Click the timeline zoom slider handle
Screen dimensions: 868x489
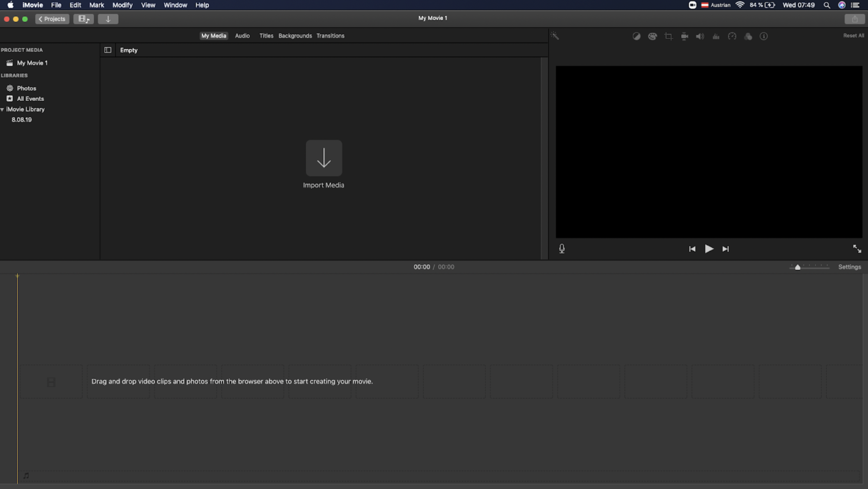797,267
